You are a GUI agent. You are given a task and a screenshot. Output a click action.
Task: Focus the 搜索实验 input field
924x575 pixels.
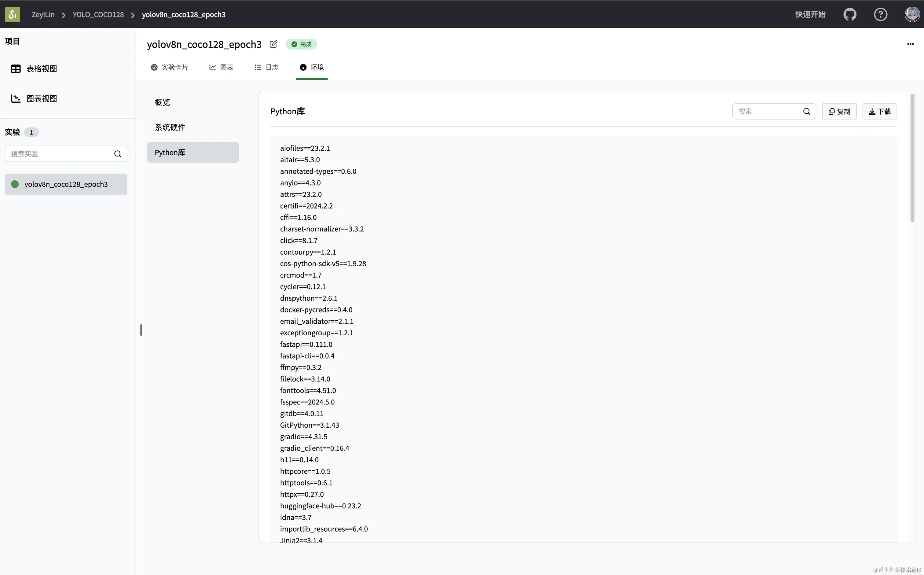click(x=59, y=154)
